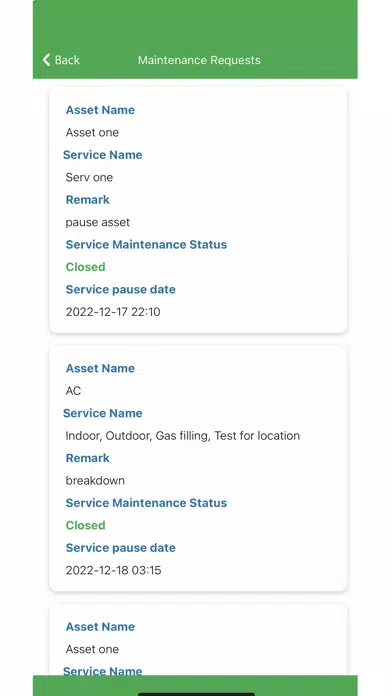Tap Service Maintenance Status label in AC card

point(147,502)
